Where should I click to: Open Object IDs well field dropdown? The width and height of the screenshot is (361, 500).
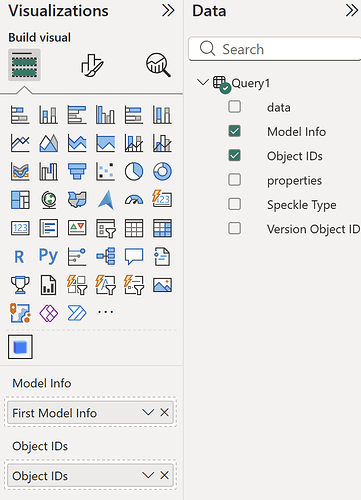pos(148,475)
